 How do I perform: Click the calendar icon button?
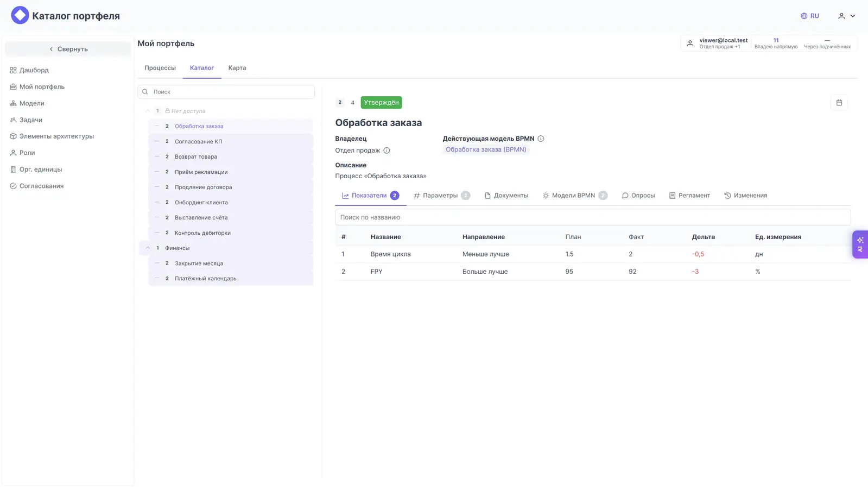[x=839, y=103]
